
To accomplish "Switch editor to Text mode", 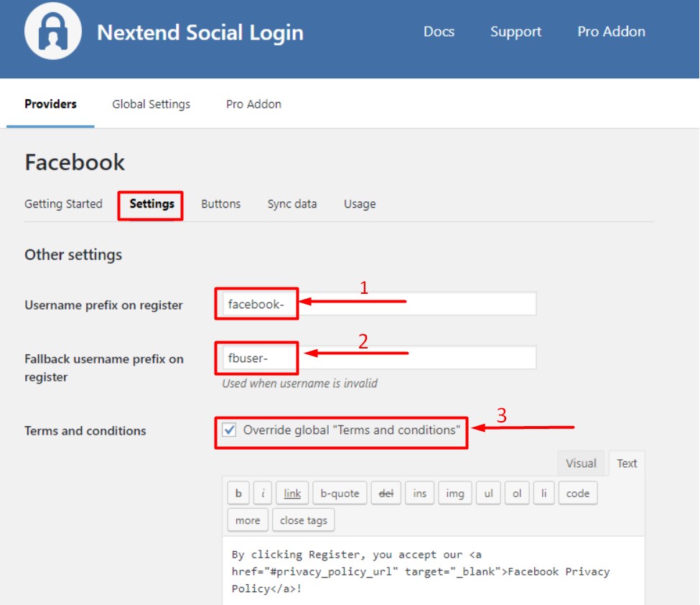I will coord(627,463).
